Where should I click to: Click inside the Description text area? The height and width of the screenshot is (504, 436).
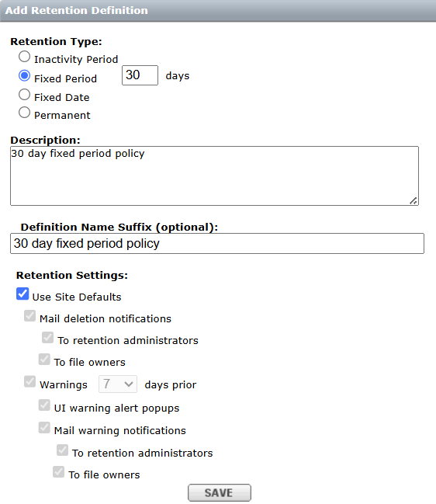(214, 176)
